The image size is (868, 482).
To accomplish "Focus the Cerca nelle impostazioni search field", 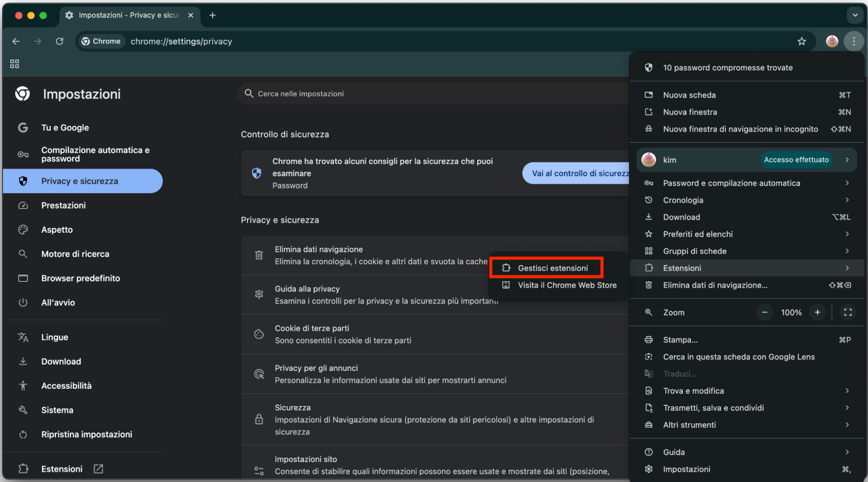I will (434, 94).
